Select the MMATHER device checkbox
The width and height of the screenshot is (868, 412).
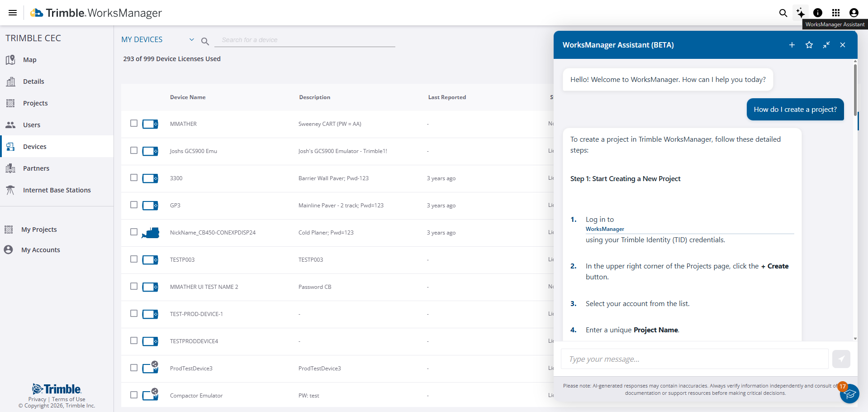coord(134,123)
